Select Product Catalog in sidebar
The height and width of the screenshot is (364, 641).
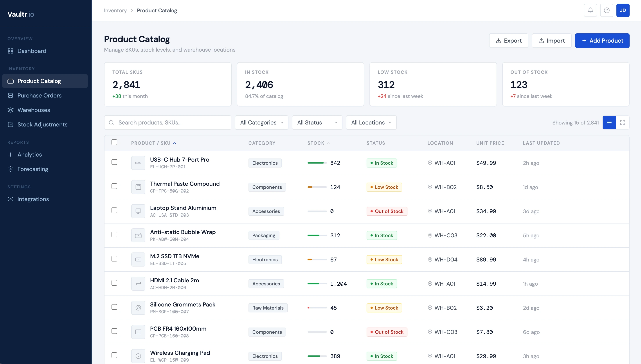[x=45, y=81]
